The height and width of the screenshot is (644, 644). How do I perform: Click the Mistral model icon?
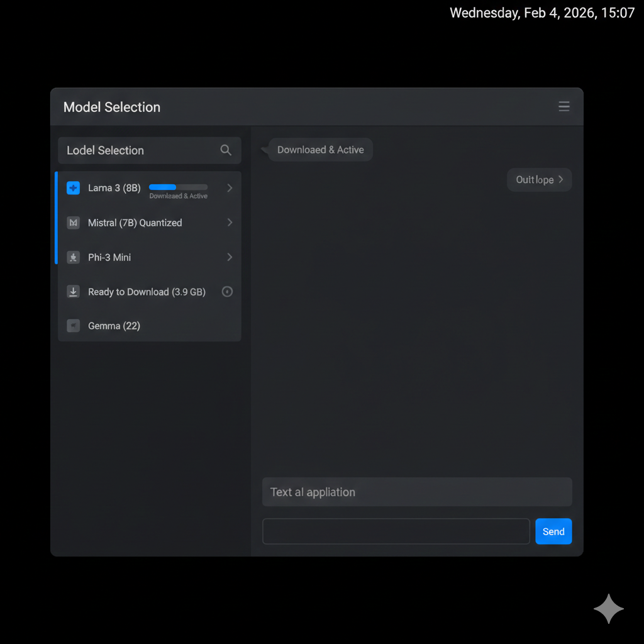(74, 223)
